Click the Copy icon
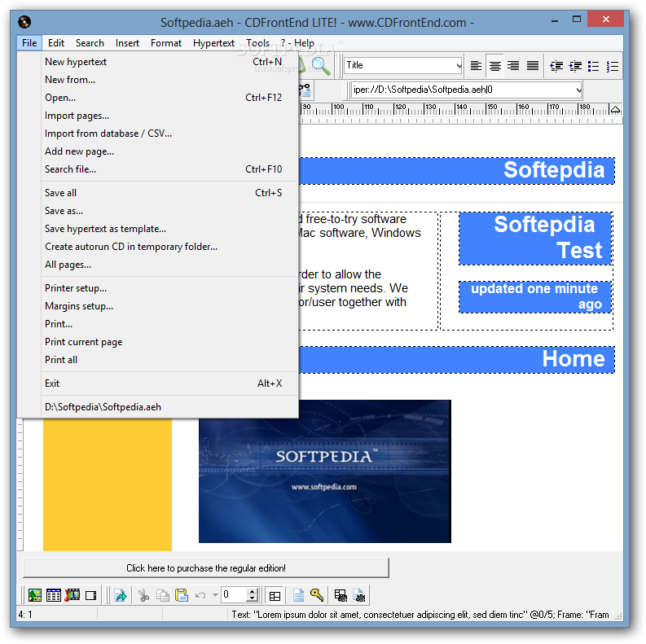 163,595
